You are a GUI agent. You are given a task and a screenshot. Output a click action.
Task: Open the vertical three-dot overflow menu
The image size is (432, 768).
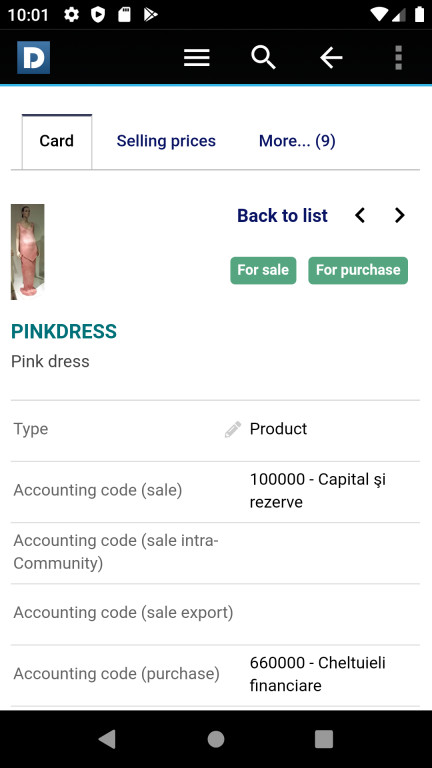tap(399, 58)
